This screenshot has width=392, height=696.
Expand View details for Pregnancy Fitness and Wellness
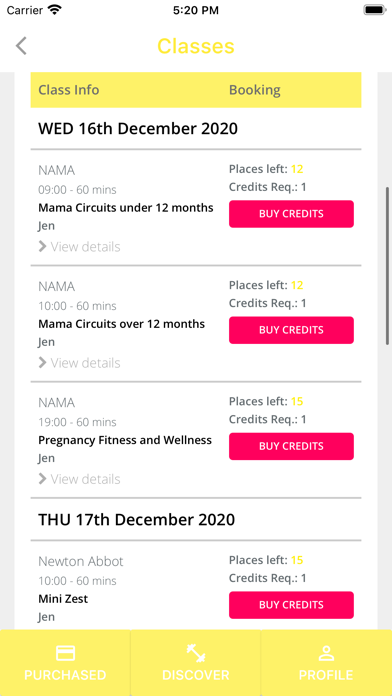79,479
